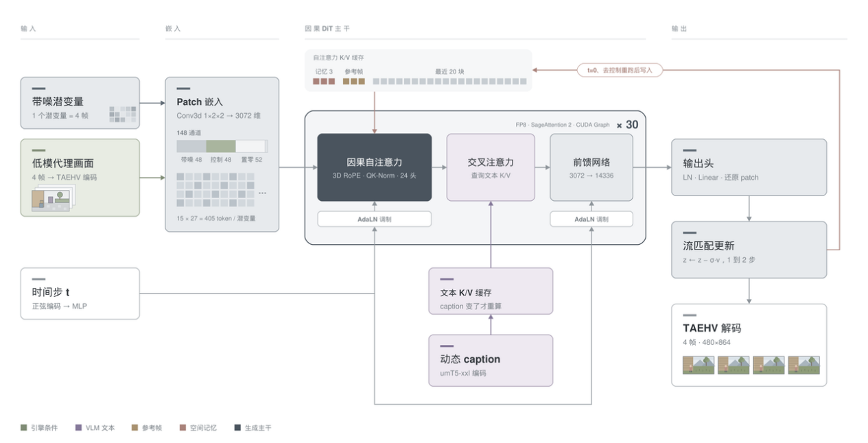
Task: Click the '1 个潜变量 = 4 帧' text
Action: click(x=62, y=115)
